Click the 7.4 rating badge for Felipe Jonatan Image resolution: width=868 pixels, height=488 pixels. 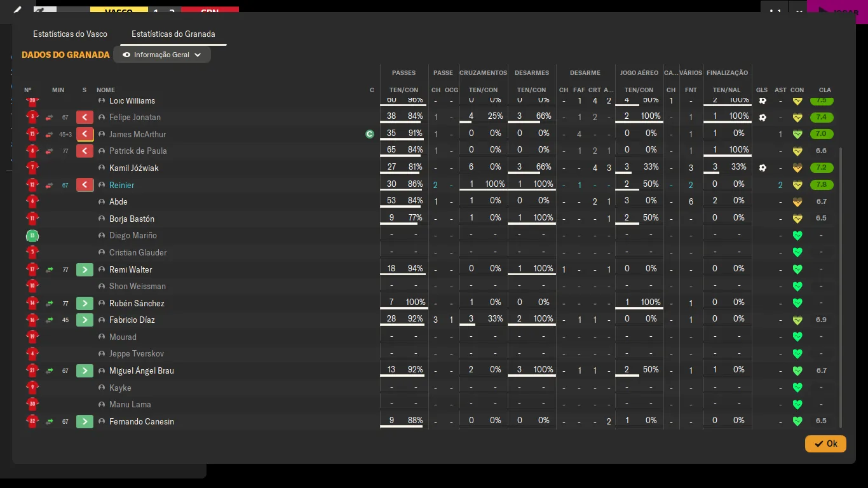(x=822, y=118)
